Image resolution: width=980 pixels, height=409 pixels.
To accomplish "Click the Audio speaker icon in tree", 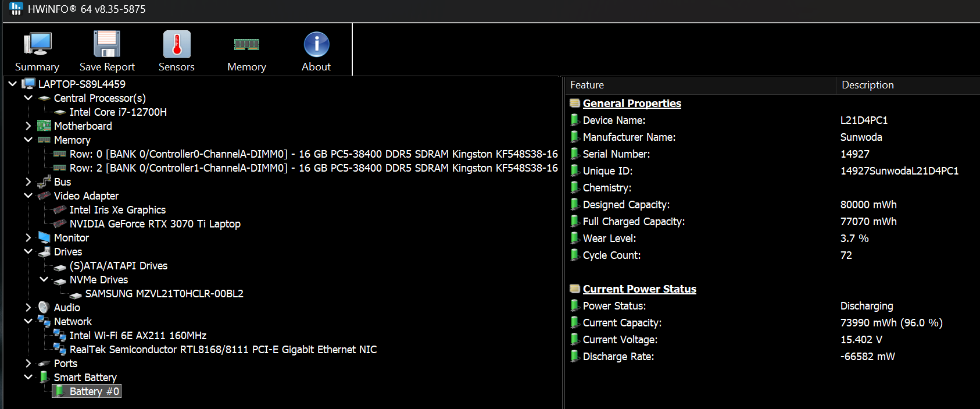I will point(44,307).
